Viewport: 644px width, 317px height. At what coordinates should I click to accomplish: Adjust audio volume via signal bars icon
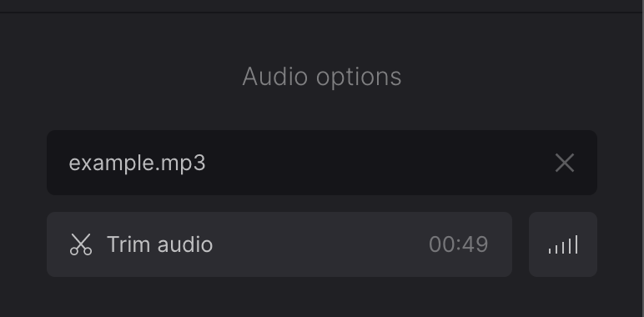563,244
